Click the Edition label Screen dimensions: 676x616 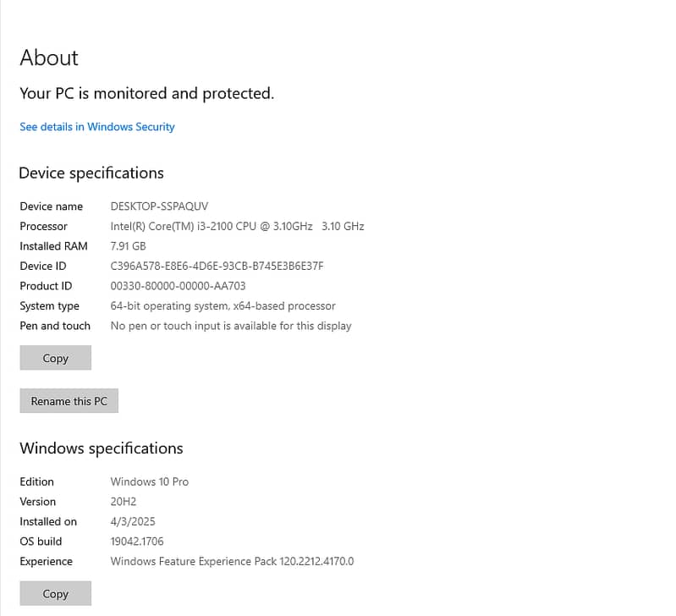37,481
